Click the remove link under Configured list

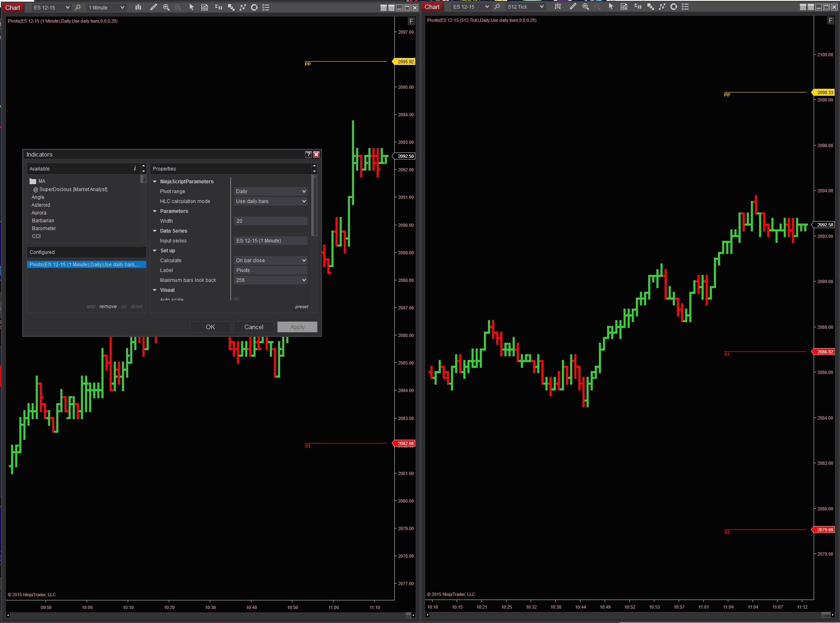(x=108, y=307)
